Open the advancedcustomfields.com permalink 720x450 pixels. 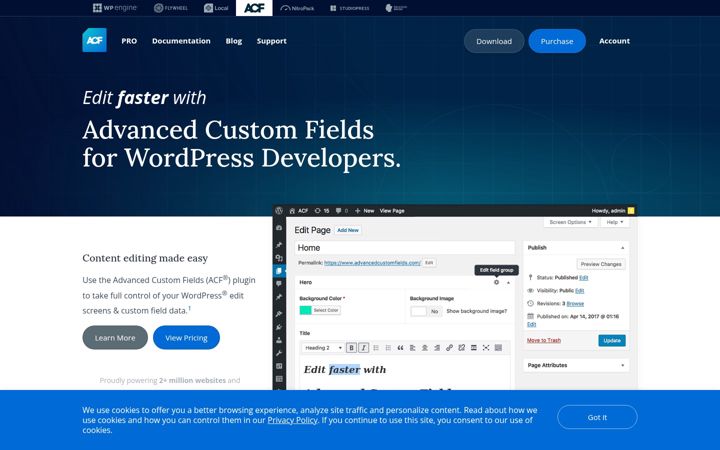click(372, 263)
